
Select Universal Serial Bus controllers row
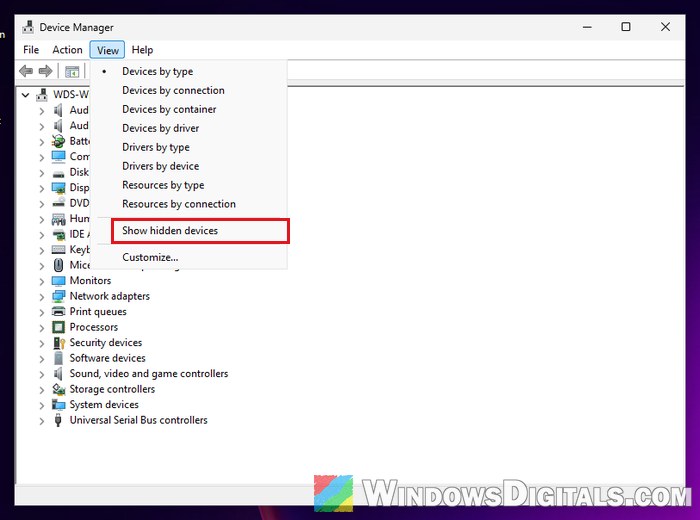pos(138,420)
